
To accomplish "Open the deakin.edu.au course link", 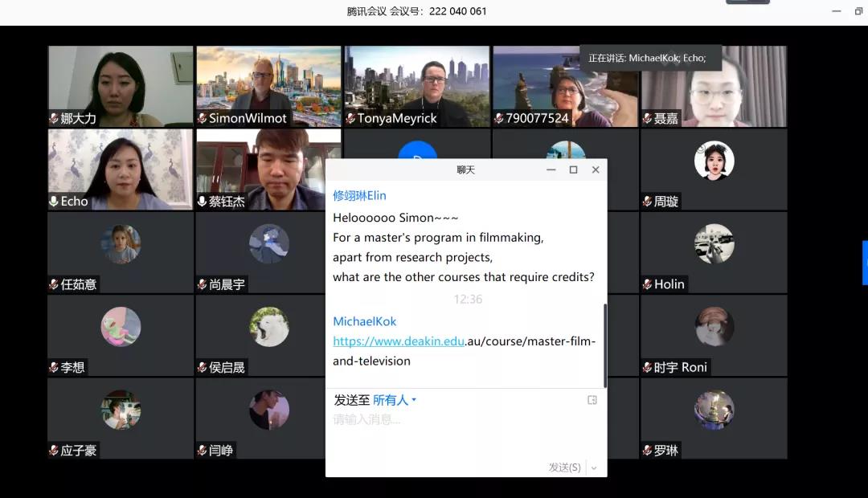I will click(x=464, y=341).
